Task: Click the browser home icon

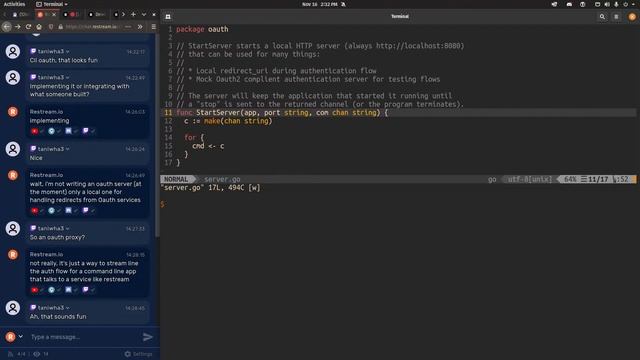Action: [x=39, y=27]
